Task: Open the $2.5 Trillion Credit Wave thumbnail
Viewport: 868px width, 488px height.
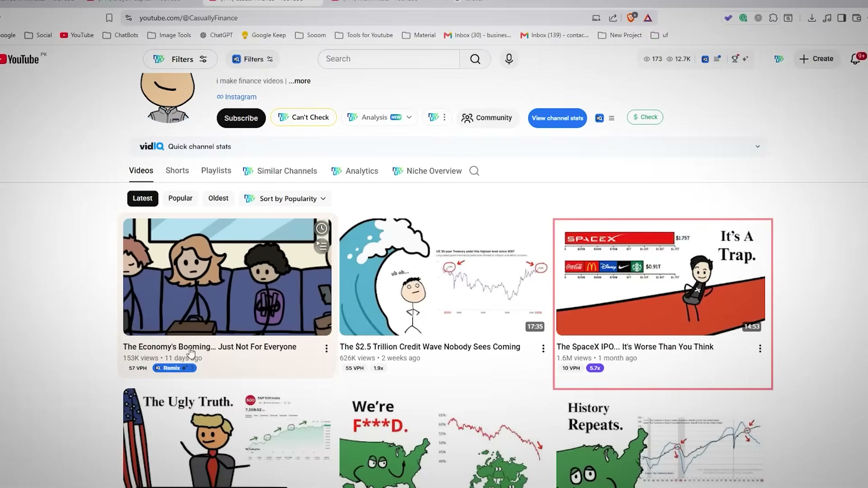Action: [x=443, y=277]
